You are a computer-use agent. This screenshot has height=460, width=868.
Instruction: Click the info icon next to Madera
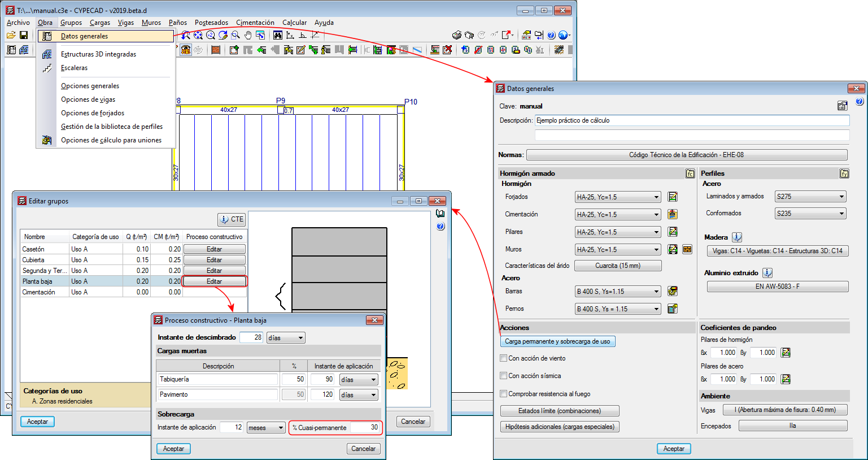click(737, 237)
